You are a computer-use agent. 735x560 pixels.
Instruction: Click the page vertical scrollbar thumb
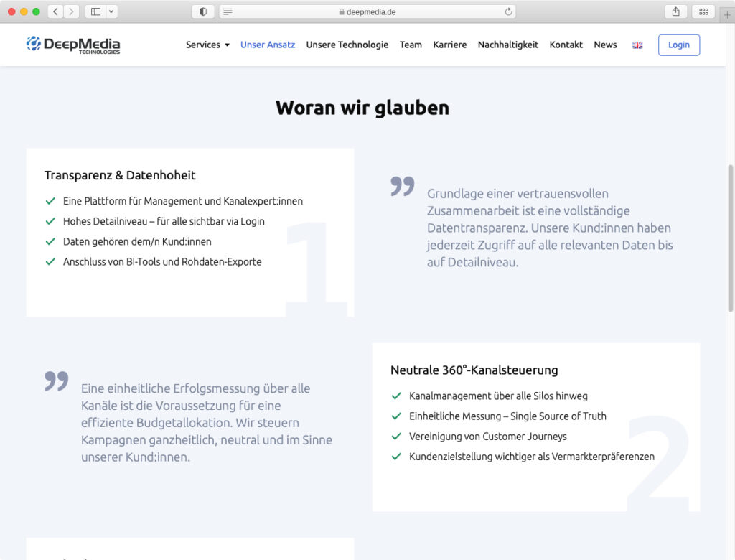pos(730,238)
